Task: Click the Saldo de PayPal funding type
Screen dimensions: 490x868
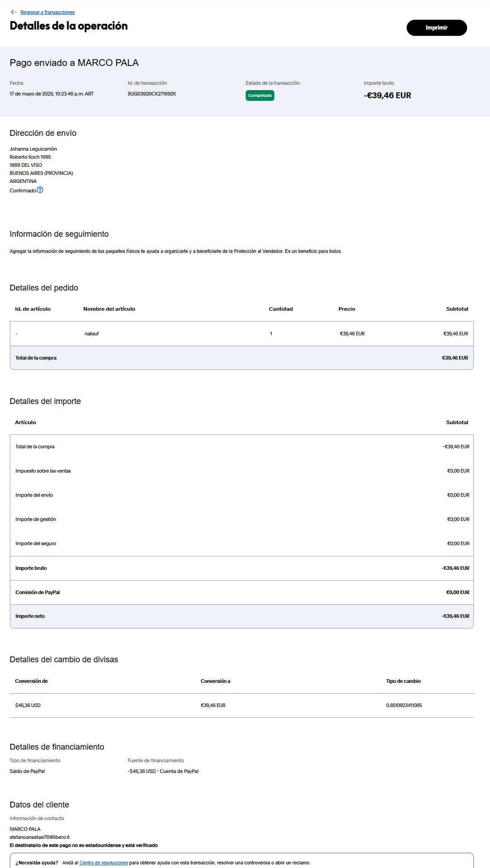Action: tap(27, 771)
